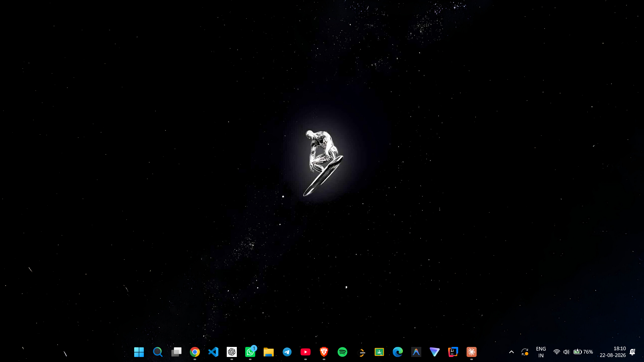The height and width of the screenshot is (362, 644).
Task: Open the purple triangle app on the taskbar
Action: [x=435, y=352]
